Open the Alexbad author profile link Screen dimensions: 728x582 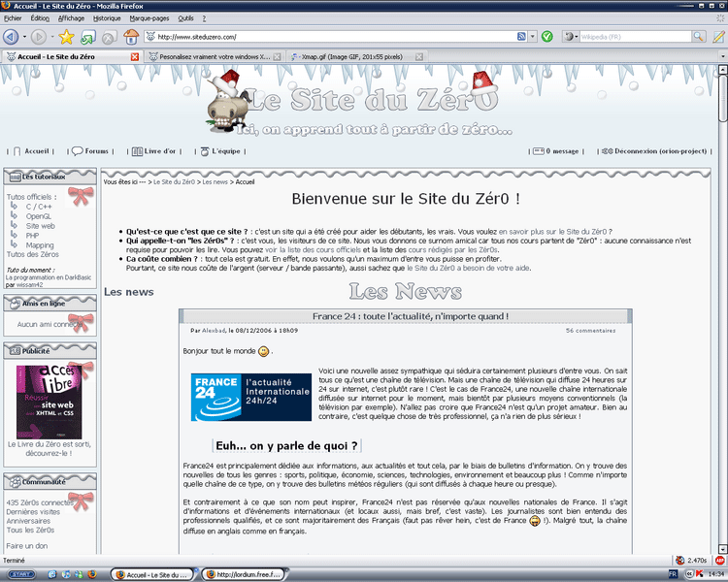click(x=214, y=331)
